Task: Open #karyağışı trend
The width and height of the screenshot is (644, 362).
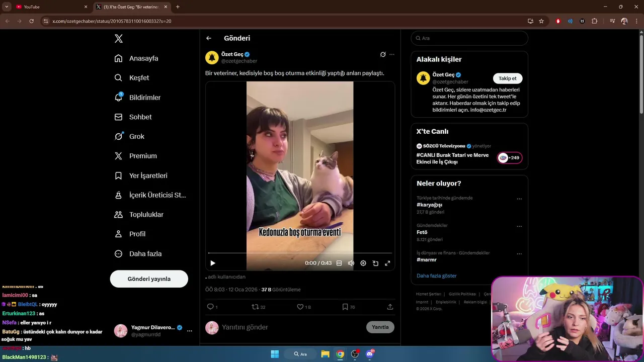Action: 429,205
